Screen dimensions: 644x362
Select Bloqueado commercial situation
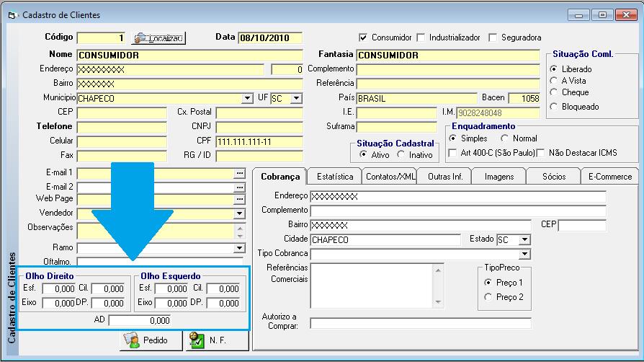(x=554, y=107)
